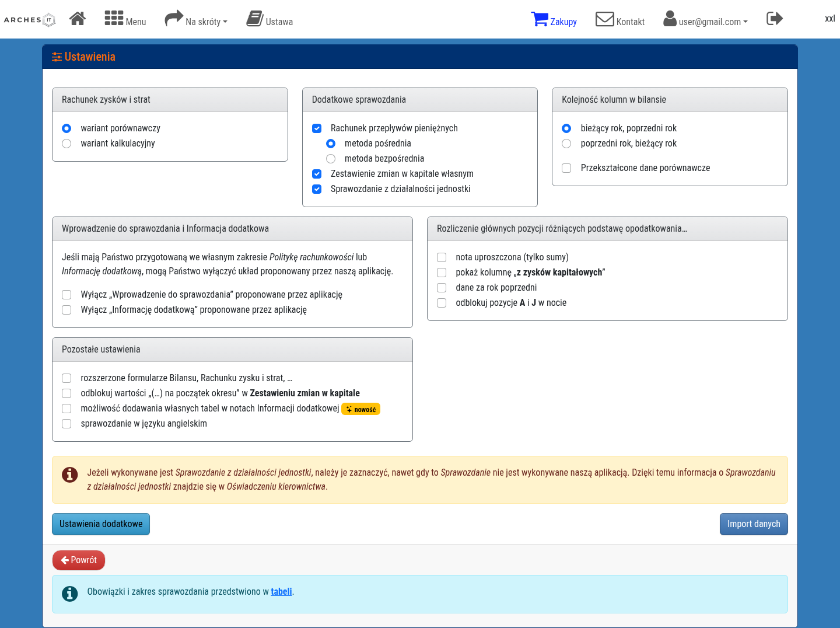The width and height of the screenshot is (840, 628).
Task: Open the user@gmail.com account dropdown
Action: 705,19
